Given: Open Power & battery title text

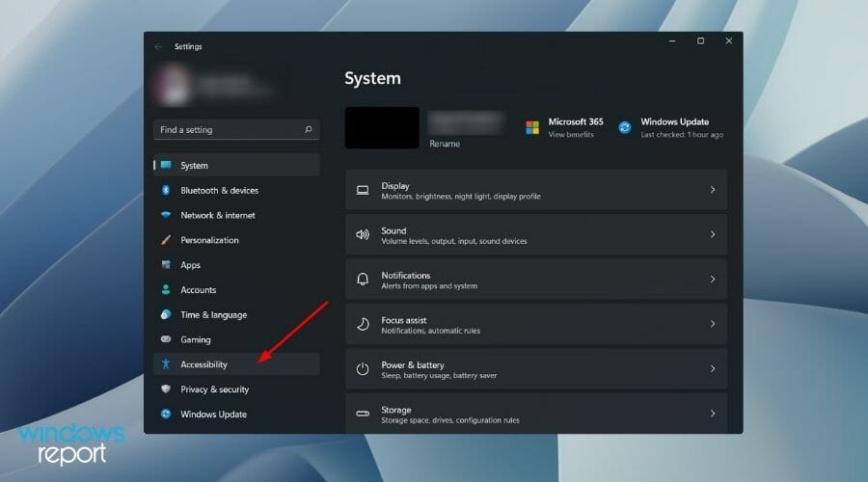Looking at the screenshot, I should tap(413, 365).
